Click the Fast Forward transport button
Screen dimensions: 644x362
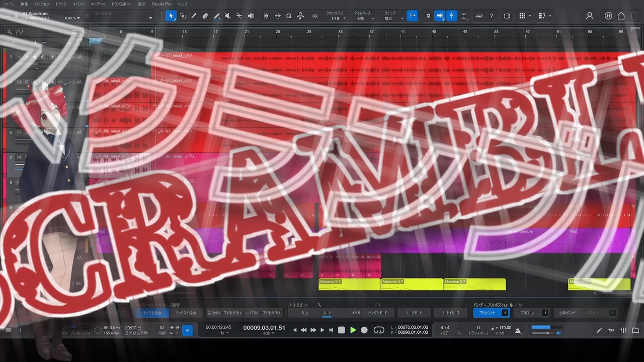[x=313, y=330]
